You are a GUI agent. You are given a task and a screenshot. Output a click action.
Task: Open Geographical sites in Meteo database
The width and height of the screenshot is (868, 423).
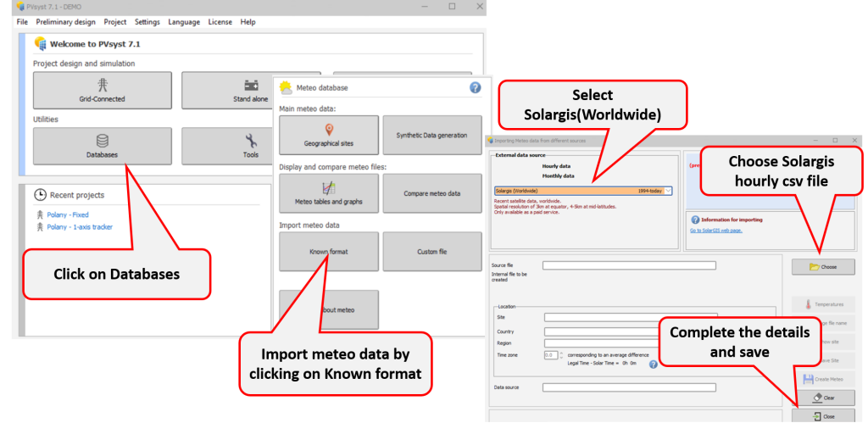(x=329, y=136)
